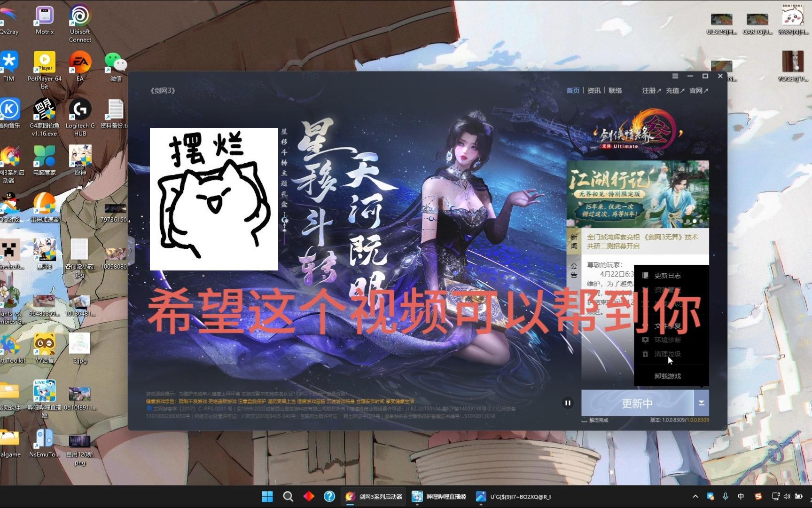Select 更新日志 in the popup menu

[x=667, y=276]
